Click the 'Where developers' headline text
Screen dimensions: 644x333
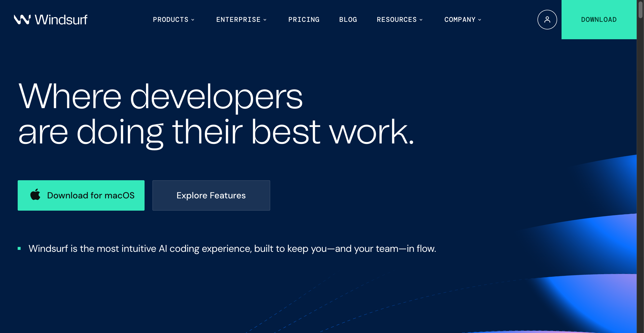160,96
